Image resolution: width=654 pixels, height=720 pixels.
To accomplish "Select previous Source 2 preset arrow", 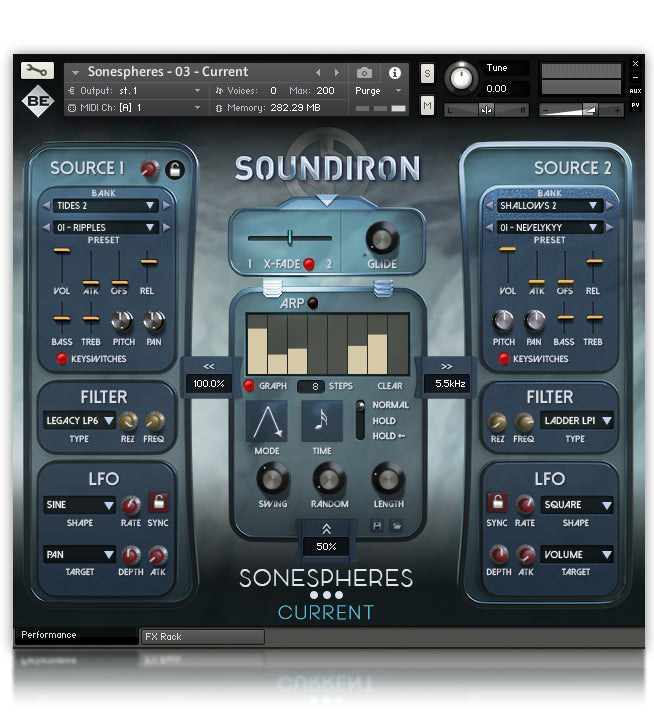I will pyautogui.click(x=490, y=227).
